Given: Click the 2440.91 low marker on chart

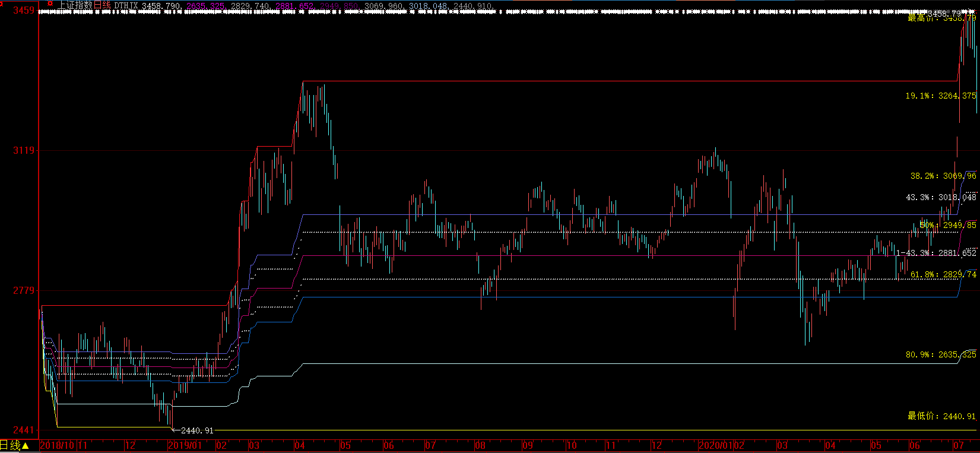Looking at the screenshot, I should click(197, 430).
